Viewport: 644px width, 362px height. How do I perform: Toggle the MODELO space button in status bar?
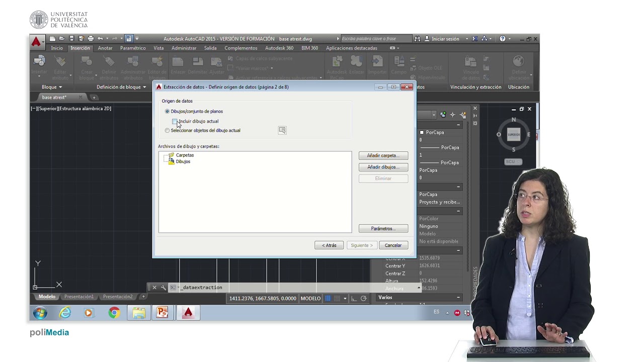(x=310, y=298)
